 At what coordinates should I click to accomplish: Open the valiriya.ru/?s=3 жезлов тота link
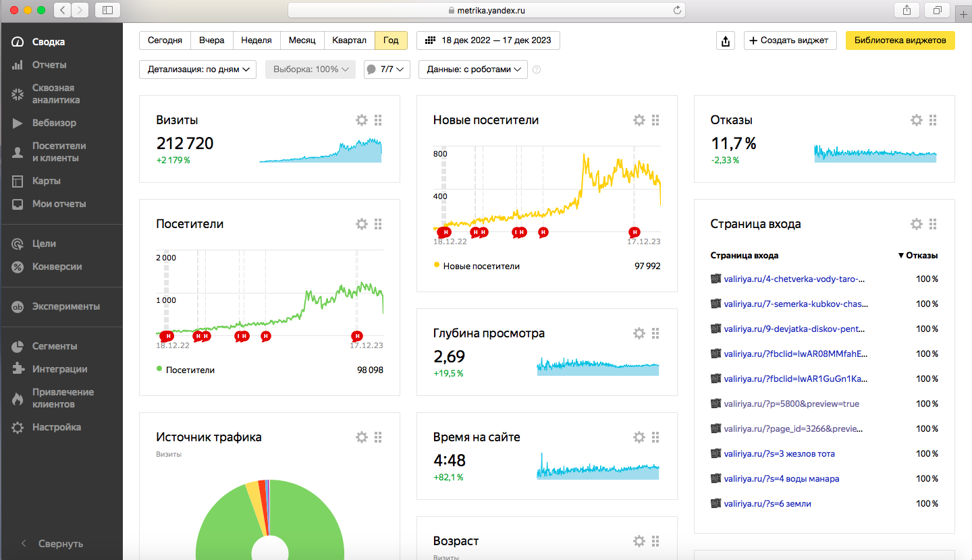tap(780, 453)
